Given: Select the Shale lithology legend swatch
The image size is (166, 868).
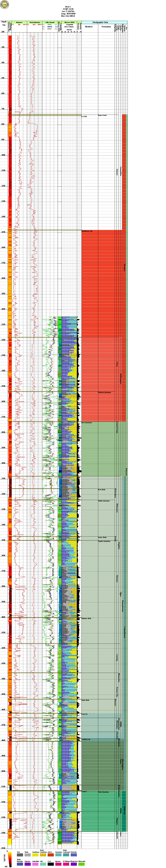Looking at the screenshot, I should (28, 855).
